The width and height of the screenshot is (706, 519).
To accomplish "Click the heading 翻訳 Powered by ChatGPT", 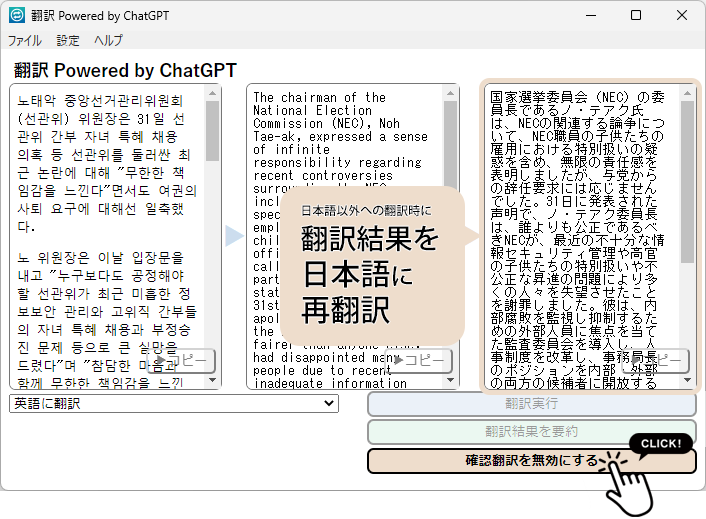I will point(125,71).
